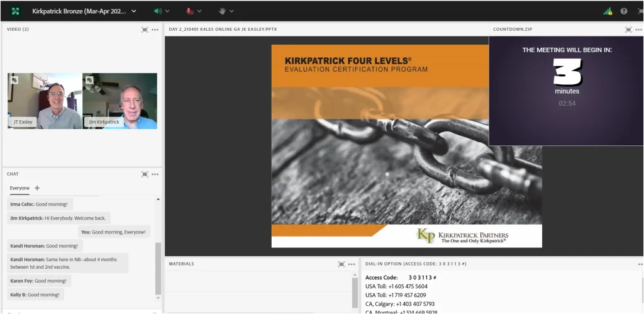Image resolution: width=644 pixels, height=314 pixels.
Task: Click the chat scrollbar down arrow
Action: point(158,298)
